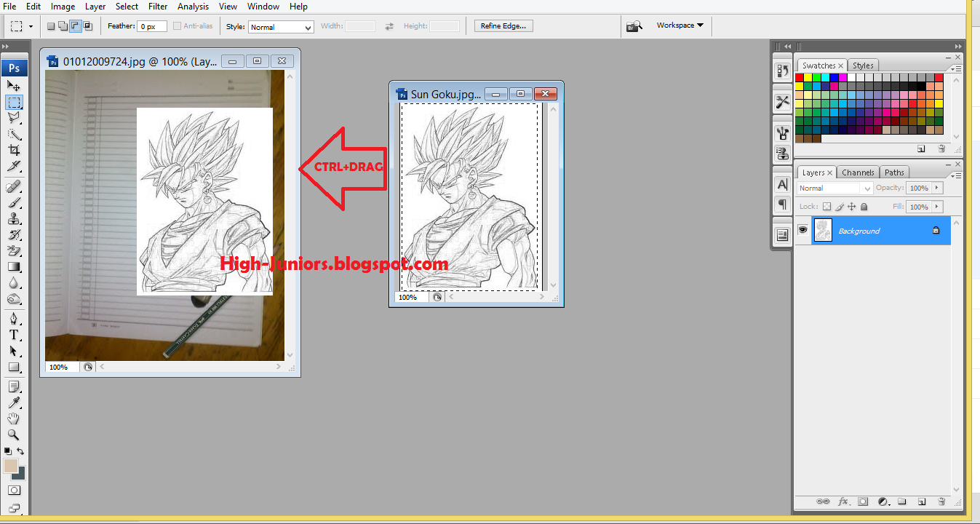Select the Blur tool
980x524 pixels.
point(14,283)
